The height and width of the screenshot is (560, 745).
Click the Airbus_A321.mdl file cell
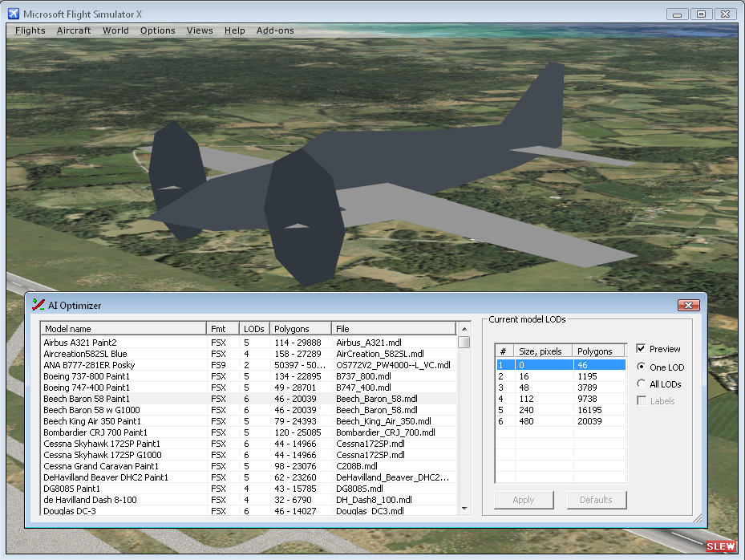(369, 343)
